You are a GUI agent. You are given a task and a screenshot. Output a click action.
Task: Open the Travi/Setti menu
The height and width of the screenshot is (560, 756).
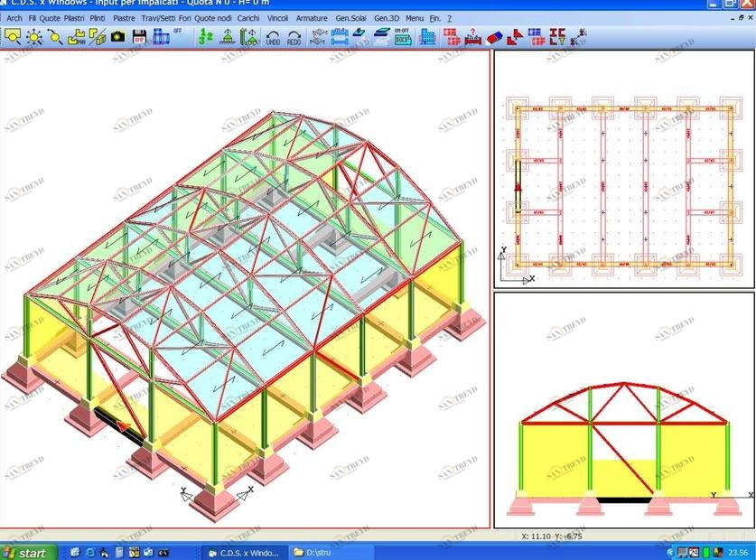pyautogui.click(x=158, y=18)
